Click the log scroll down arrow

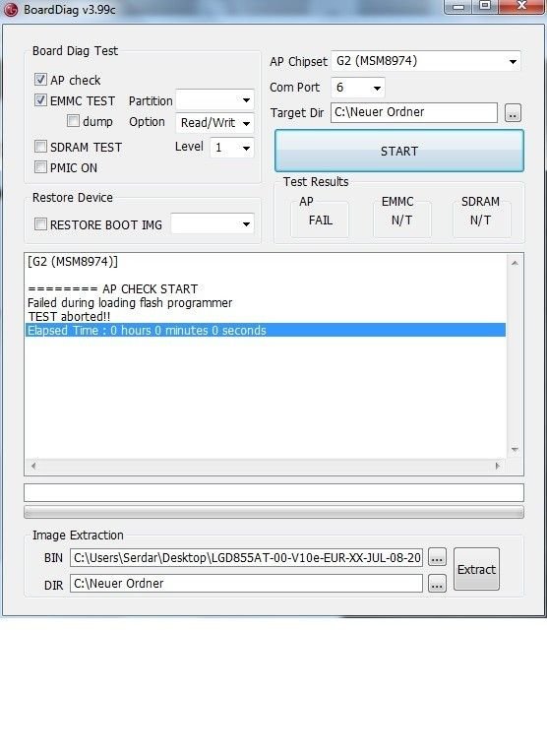[x=515, y=449]
